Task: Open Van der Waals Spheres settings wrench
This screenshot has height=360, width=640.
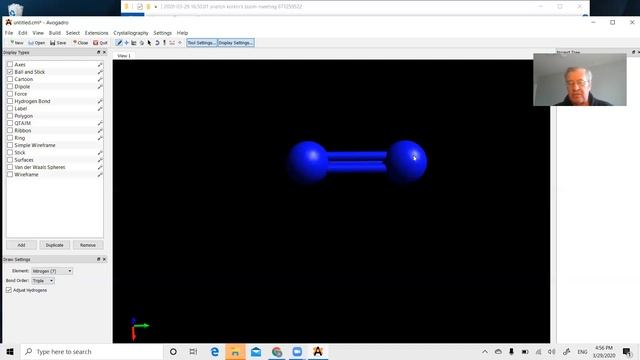Action: pos(100,167)
